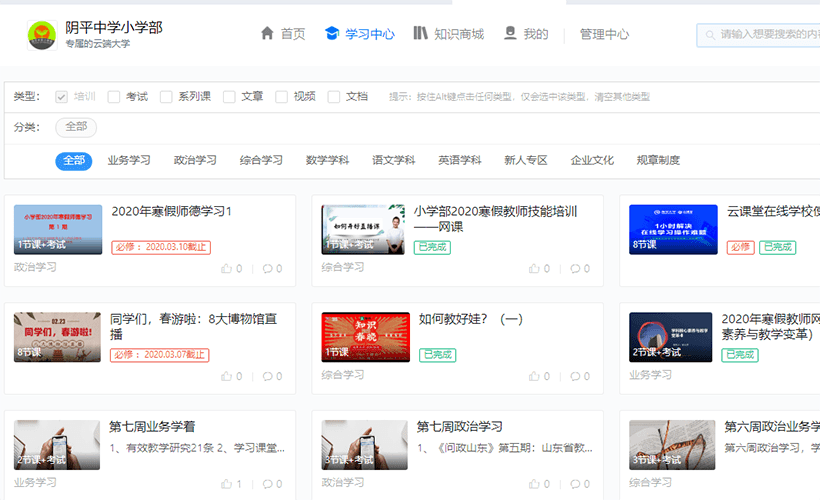Click the person icon for 我的
Screen dimensions: 820x500
click(x=510, y=33)
